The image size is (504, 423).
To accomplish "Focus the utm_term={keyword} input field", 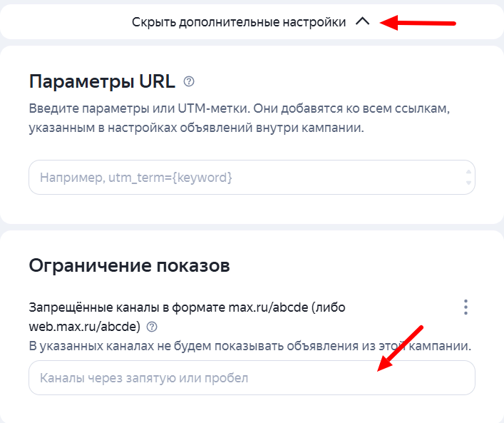I will coord(252,177).
